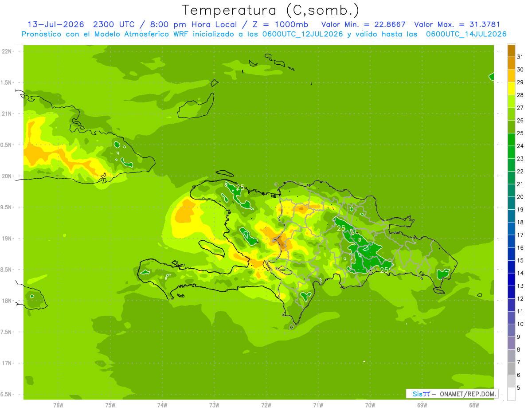Click the "75W" longitude label
Screen dimensions: 532x411
tap(110, 405)
